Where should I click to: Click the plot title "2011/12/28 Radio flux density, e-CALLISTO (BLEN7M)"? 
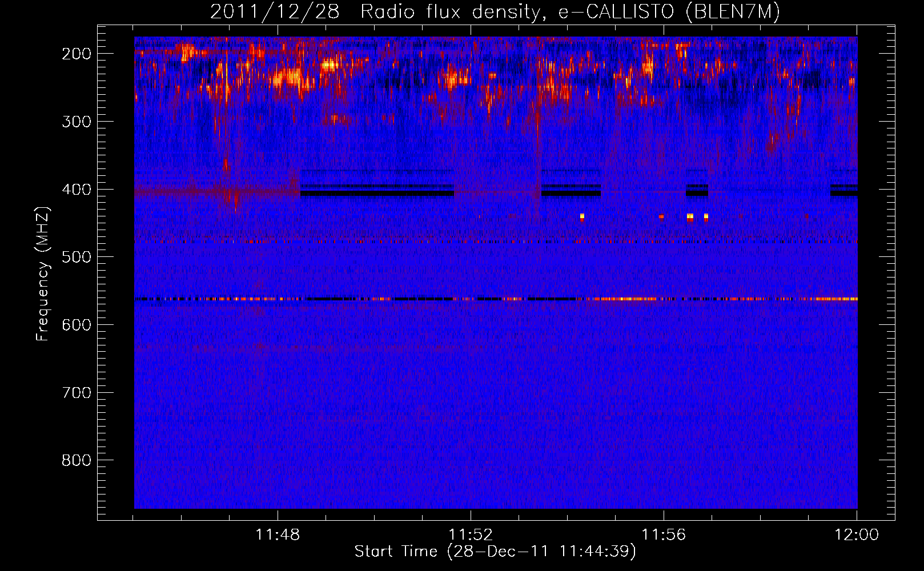(495, 12)
